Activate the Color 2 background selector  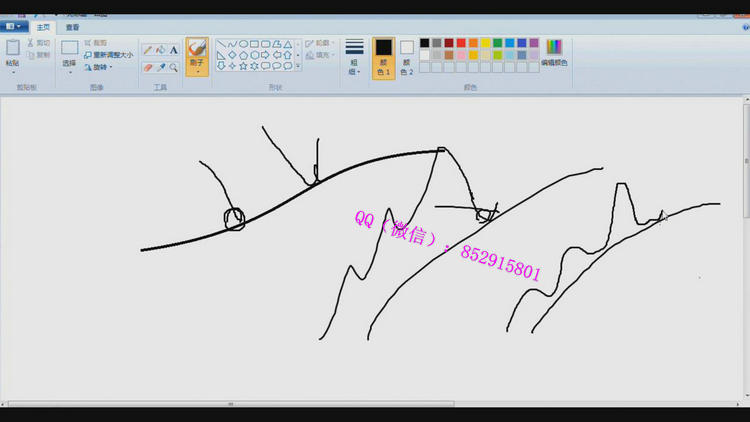(407, 57)
